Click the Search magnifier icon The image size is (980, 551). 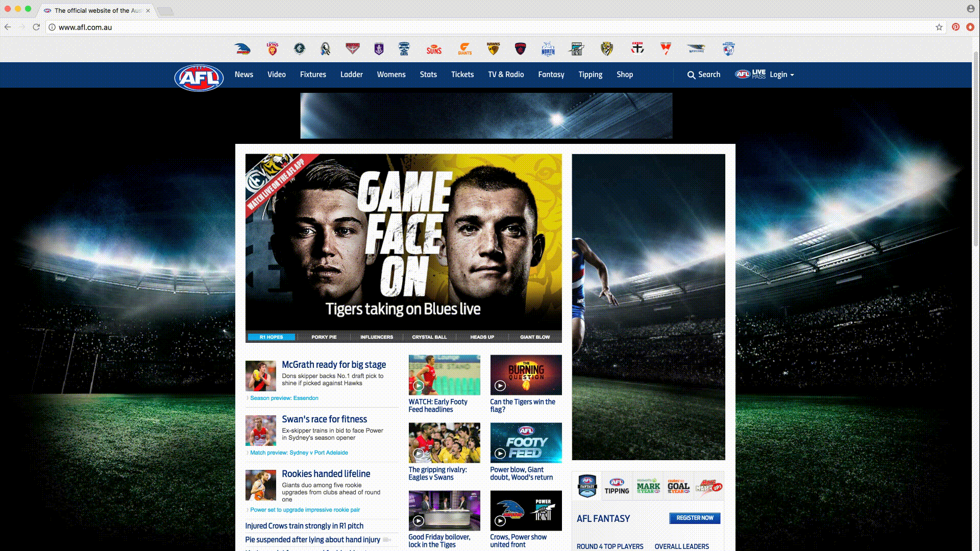(x=691, y=75)
